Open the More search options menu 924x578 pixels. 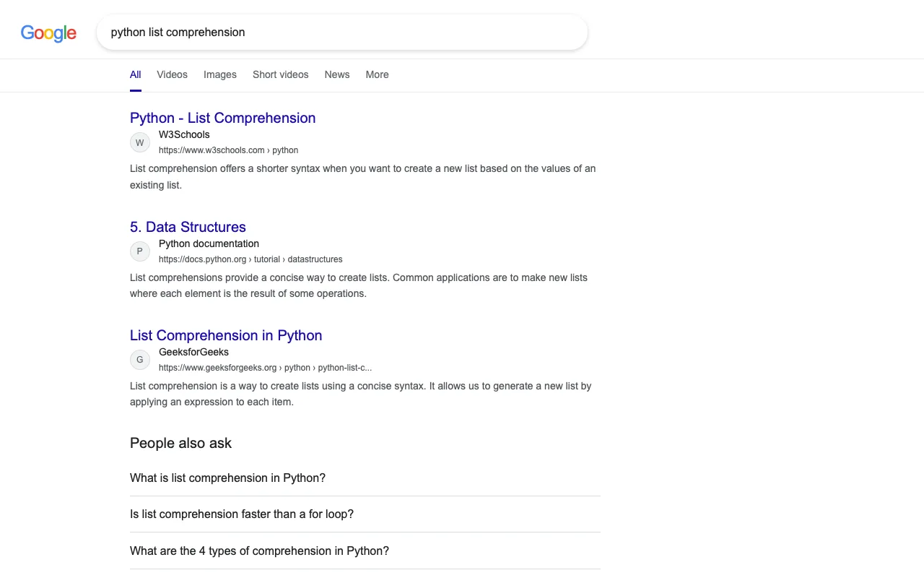click(x=377, y=74)
